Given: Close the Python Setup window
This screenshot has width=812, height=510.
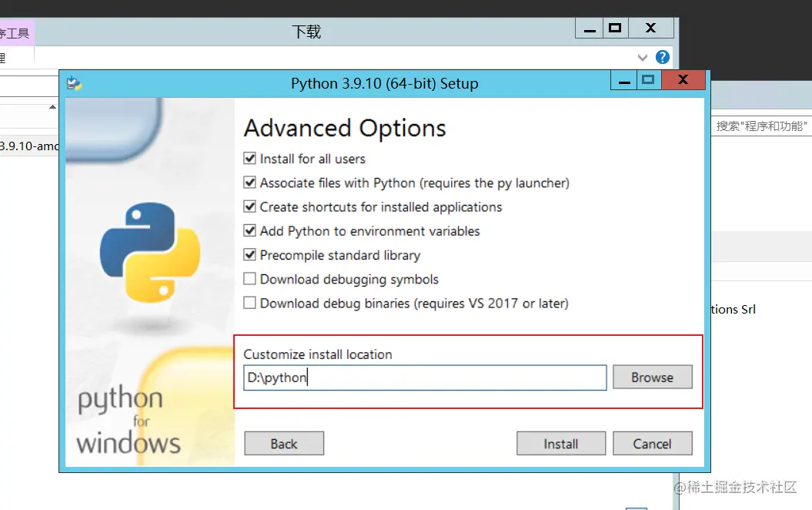Looking at the screenshot, I should click(x=683, y=80).
